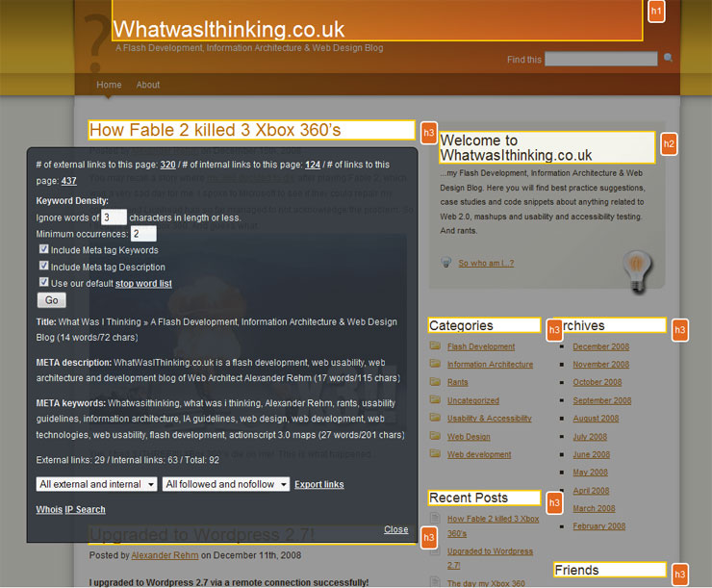Open the Whois link
This screenshot has width=712, height=588.
pos(49,509)
